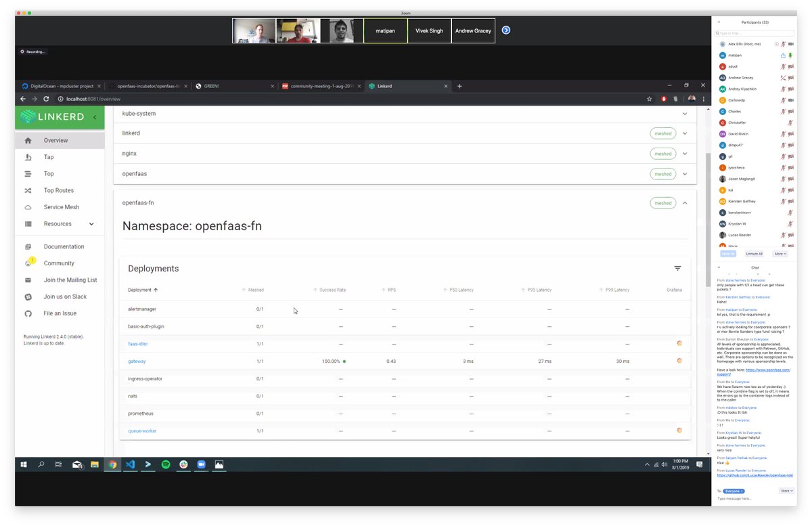The height and width of the screenshot is (526, 812).
Task: Go to Top Routes in sidebar
Action: [60, 191]
